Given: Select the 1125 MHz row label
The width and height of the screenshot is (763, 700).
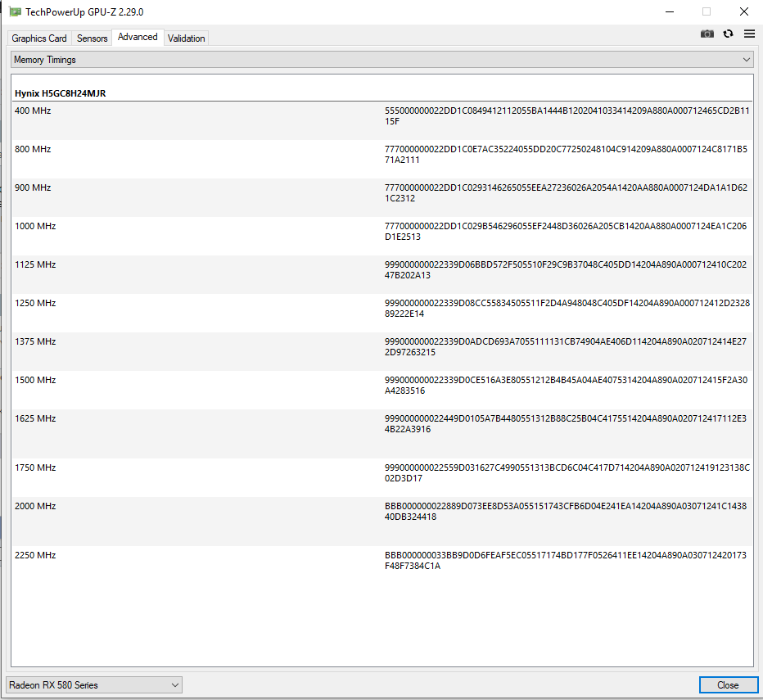Looking at the screenshot, I should point(35,264).
